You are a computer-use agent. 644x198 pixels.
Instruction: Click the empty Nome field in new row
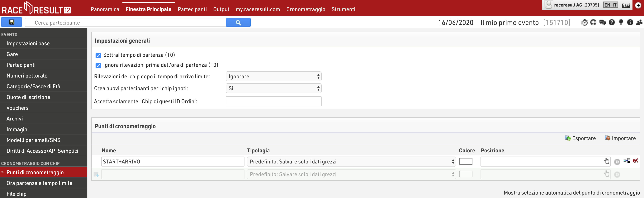pos(173,174)
